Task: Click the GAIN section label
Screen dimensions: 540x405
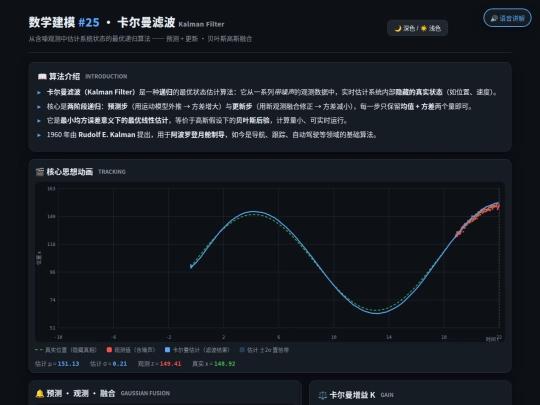Action: click(387, 395)
